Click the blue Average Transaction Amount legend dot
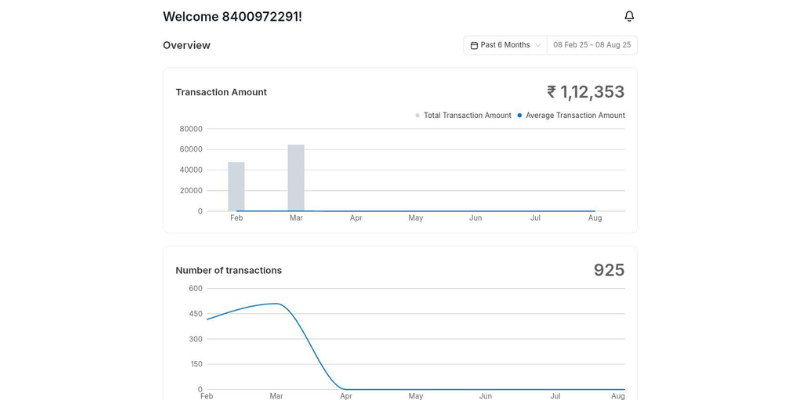The image size is (800, 400). 520,115
